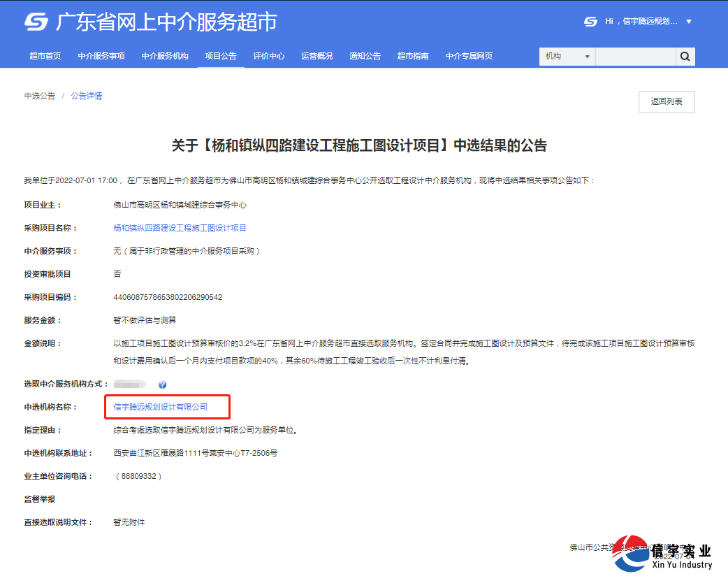
Task: Click the blue question mark help icon
Action: click(163, 384)
